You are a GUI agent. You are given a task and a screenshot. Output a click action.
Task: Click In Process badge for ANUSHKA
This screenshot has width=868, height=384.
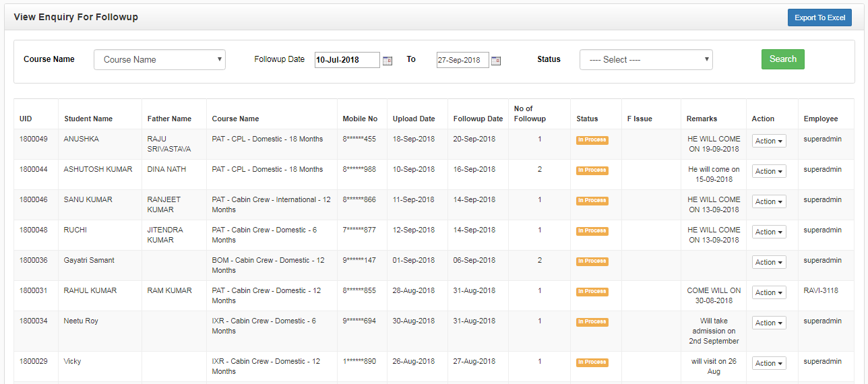pos(592,140)
